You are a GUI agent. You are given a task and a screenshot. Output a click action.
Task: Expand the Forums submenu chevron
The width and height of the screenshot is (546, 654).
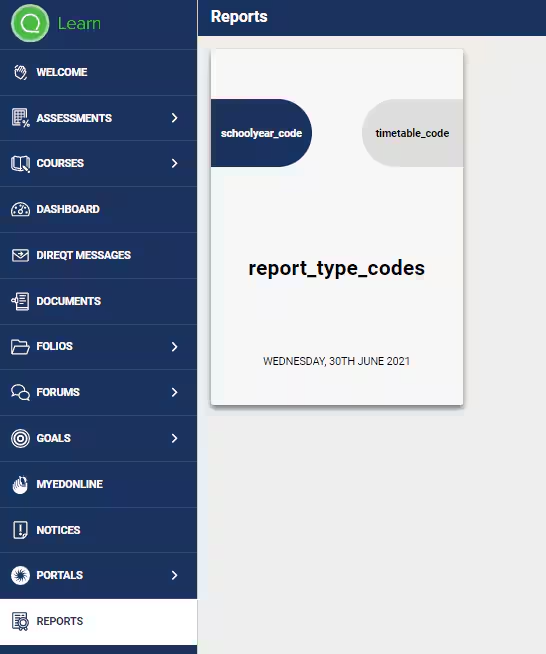click(175, 392)
